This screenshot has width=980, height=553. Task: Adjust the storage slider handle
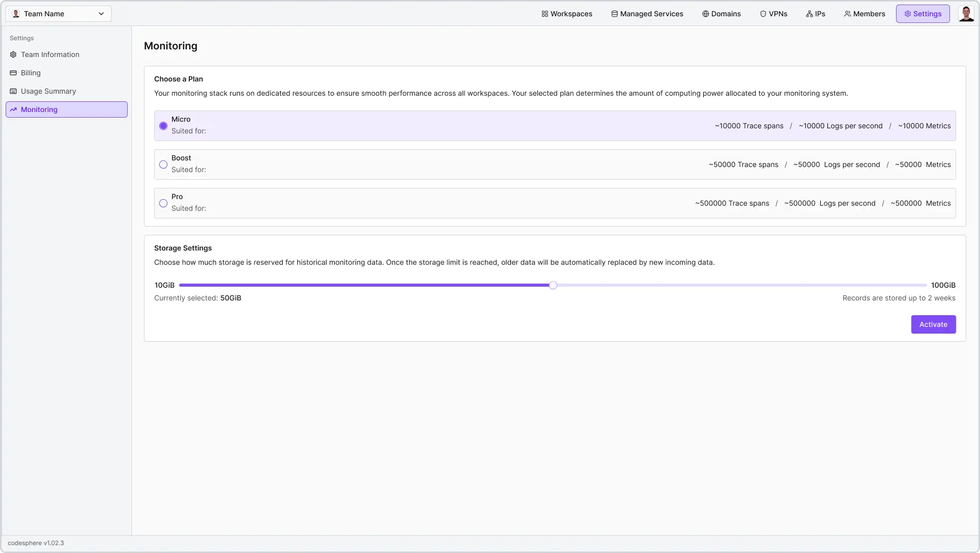pos(553,285)
